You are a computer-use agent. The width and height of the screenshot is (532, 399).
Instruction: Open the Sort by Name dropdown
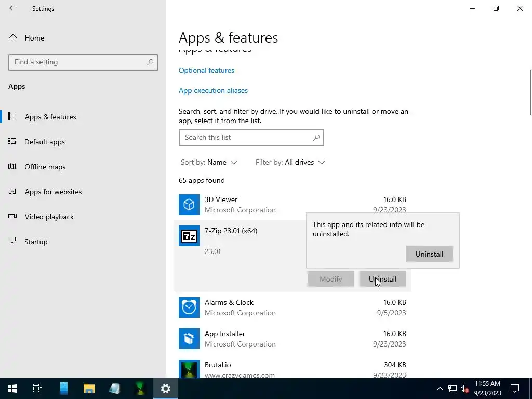[209, 162]
